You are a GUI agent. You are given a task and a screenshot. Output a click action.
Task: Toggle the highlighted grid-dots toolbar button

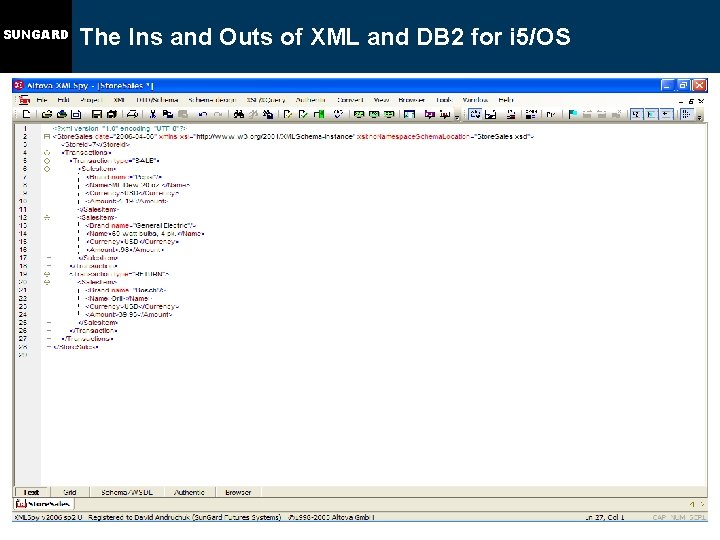686,114
